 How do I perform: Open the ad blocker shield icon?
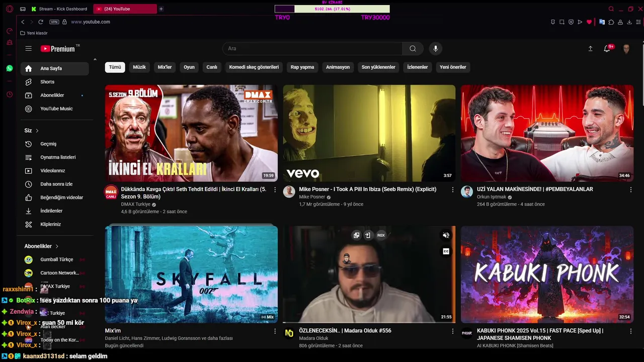coord(571,22)
